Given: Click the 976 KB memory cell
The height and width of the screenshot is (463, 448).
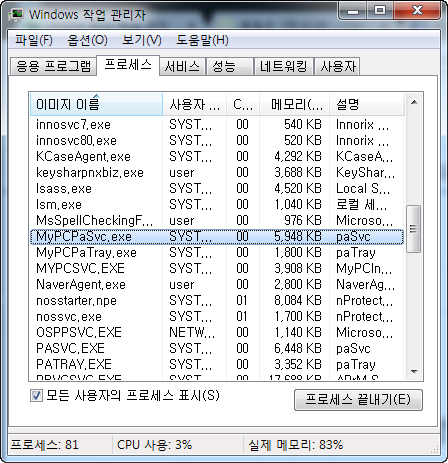Looking at the screenshot, I should (303, 221).
